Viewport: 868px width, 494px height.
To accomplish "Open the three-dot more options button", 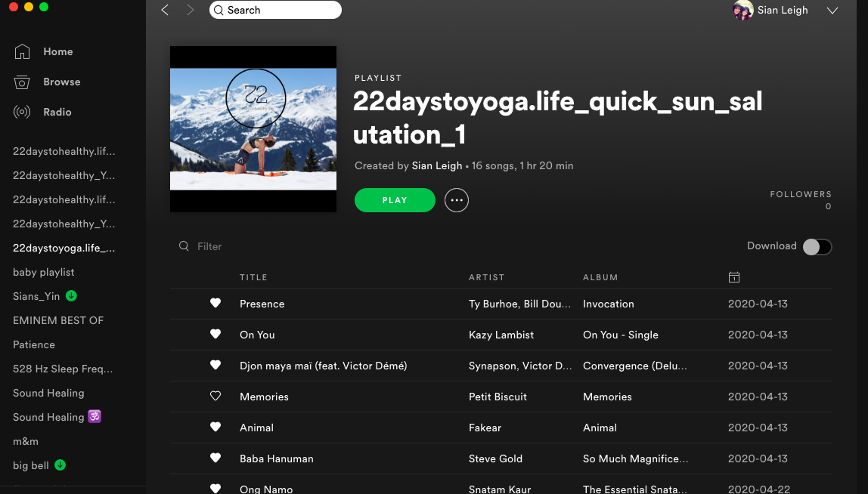I will tap(457, 200).
